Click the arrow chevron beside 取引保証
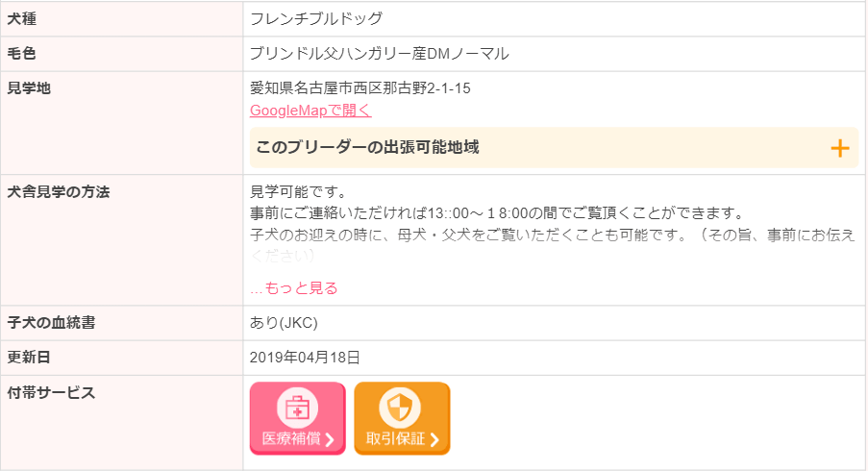This screenshot has width=868, height=471. [x=434, y=440]
